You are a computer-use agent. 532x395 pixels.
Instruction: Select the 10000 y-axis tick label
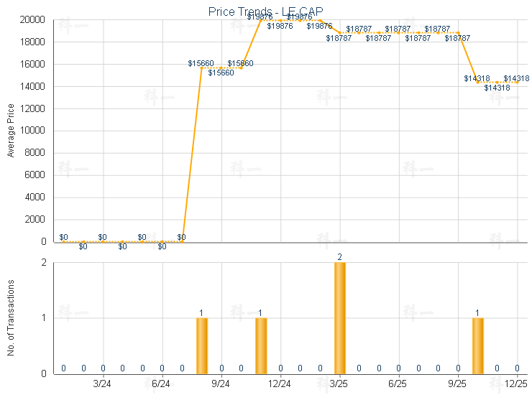coord(33,131)
